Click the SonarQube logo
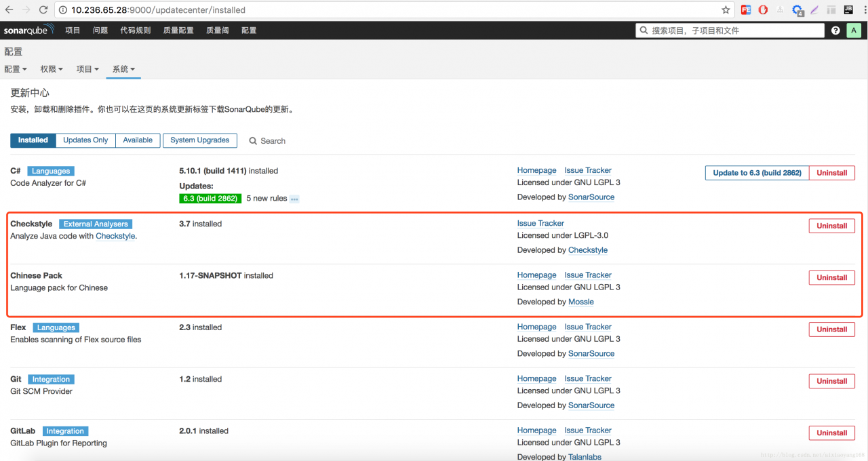The image size is (868, 461). pyautogui.click(x=28, y=31)
